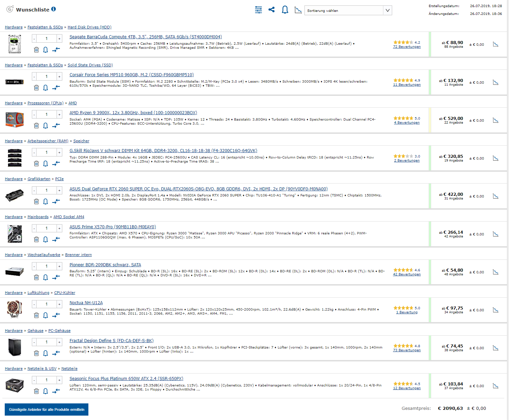Increase quantity of AMD Ryzen 9 3900X

point(59,114)
